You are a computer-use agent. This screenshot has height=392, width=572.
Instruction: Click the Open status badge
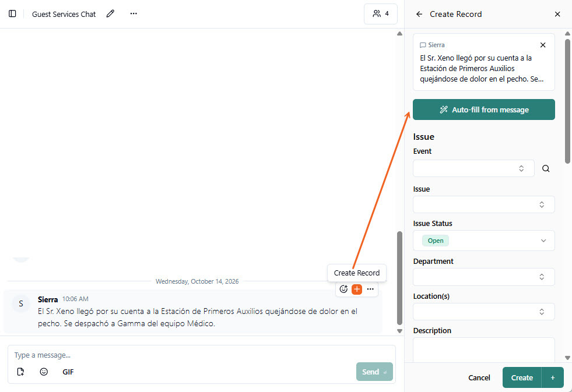click(436, 241)
